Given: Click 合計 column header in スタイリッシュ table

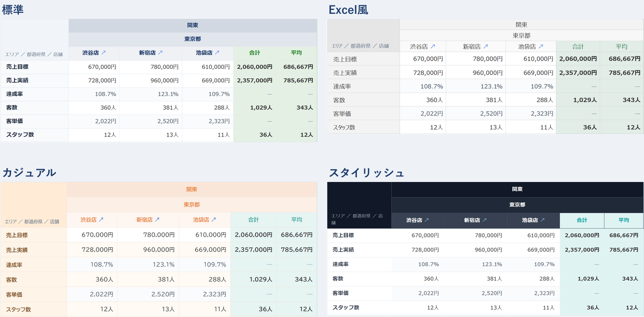Looking at the screenshot, I should point(582,220).
